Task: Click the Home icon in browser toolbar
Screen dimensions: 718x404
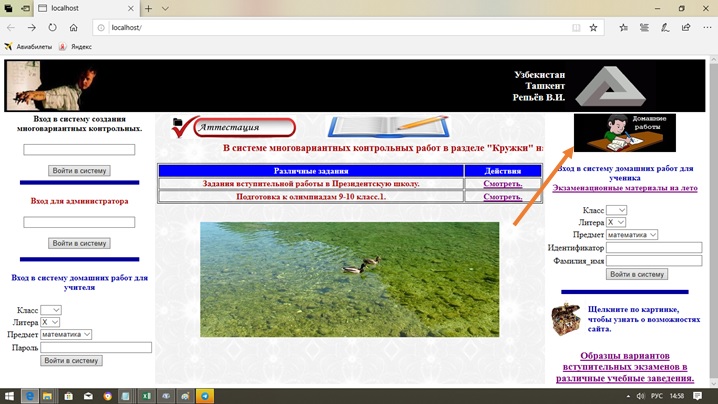Action: pos(74,27)
